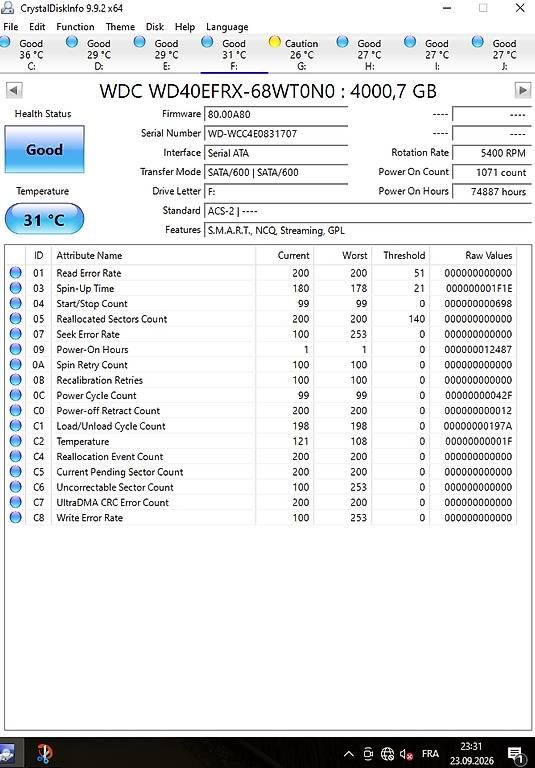The height and width of the screenshot is (768, 535).
Task: Open the Language menu
Action: (227, 27)
